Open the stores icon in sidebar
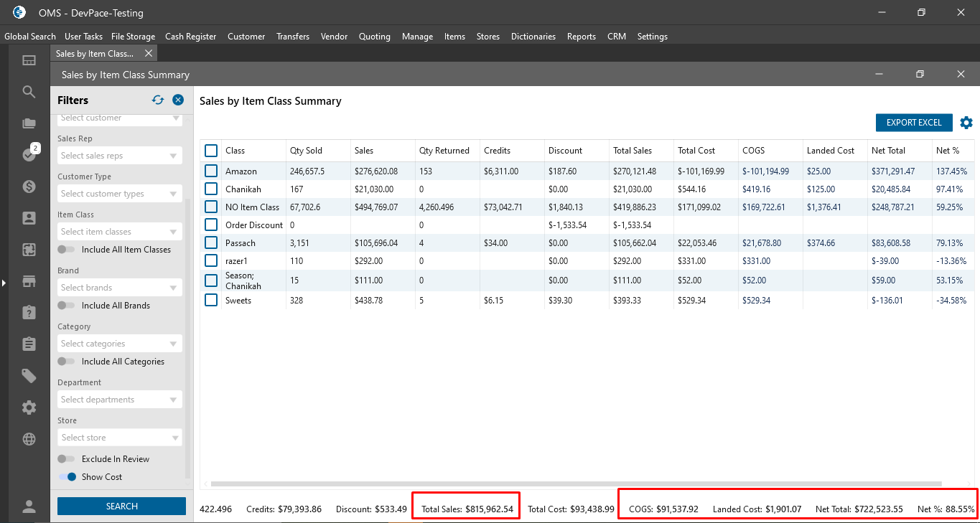 coord(29,281)
